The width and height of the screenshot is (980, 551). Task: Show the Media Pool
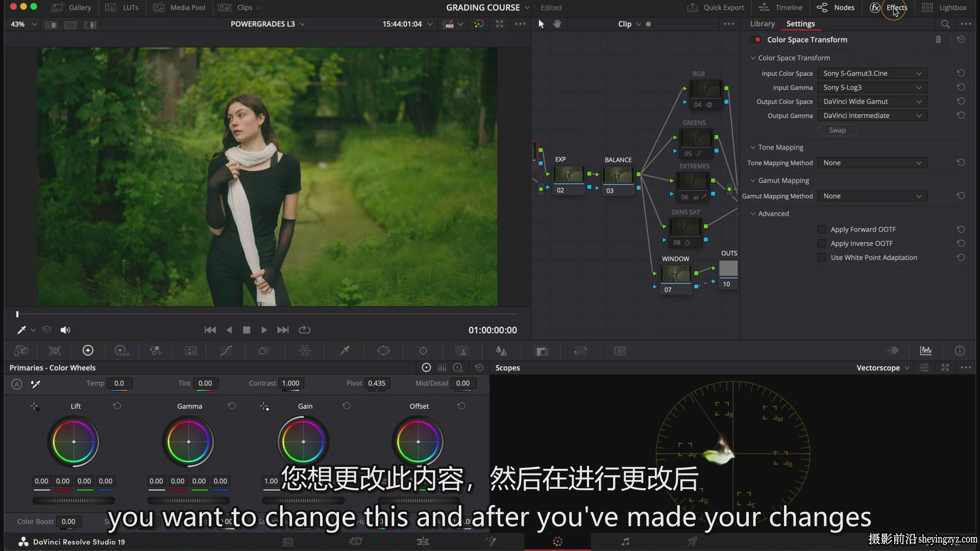point(180,8)
